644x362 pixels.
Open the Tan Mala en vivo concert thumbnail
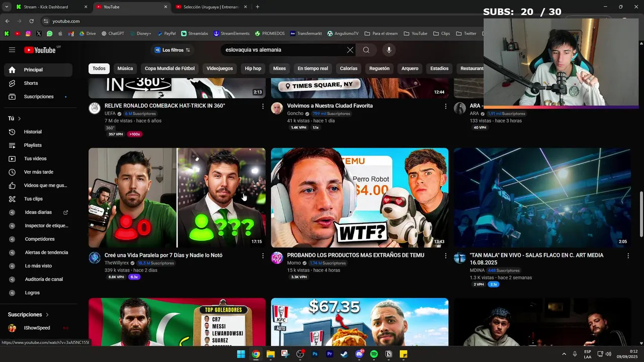coord(542,198)
